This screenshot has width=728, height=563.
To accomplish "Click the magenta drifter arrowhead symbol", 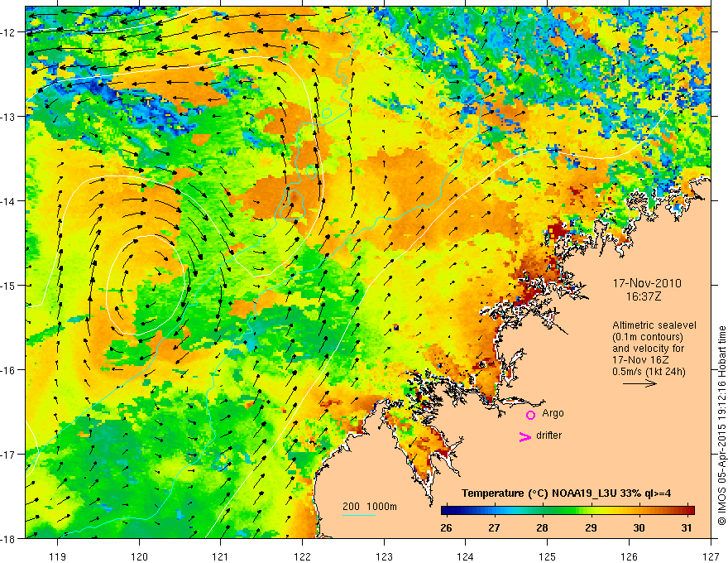I will coord(525,436).
